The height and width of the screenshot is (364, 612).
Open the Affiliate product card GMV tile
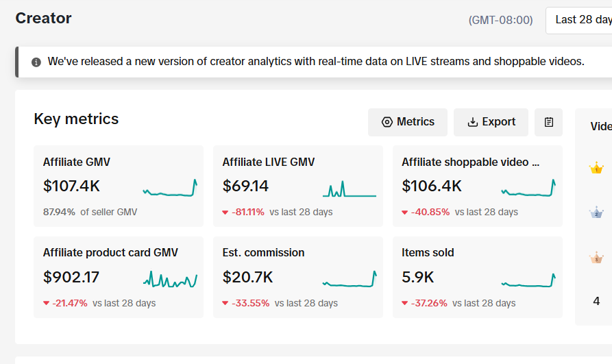[119, 277]
